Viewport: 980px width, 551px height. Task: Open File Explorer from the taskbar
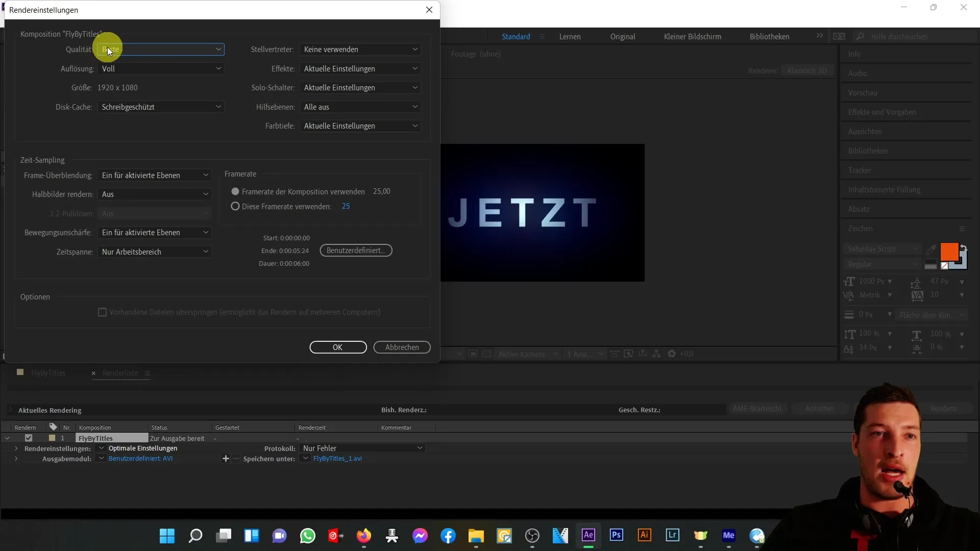point(476,536)
